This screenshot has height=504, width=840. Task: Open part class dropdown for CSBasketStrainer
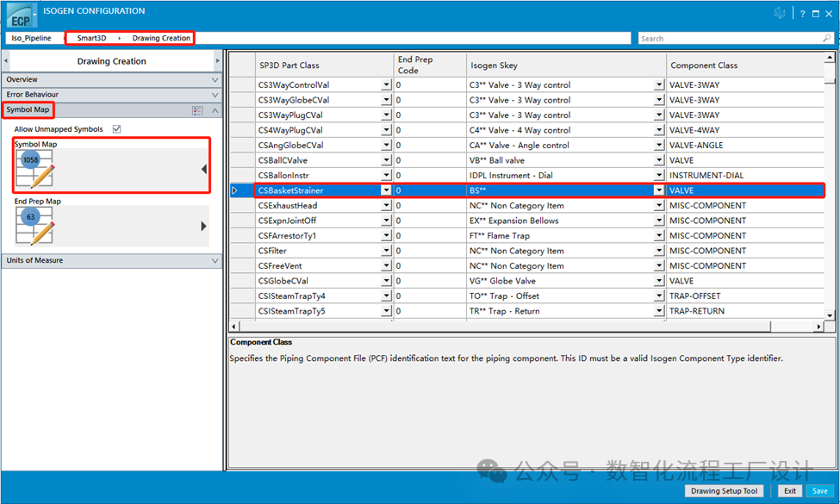pyautogui.click(x=386, y=190)
